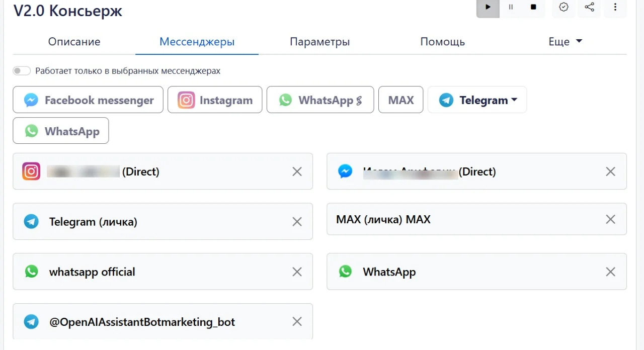Click the "MAX (личка) MAX" label
Image resolution: width=644 pixels, height=350 pixels.
click(x=383, y=219)
